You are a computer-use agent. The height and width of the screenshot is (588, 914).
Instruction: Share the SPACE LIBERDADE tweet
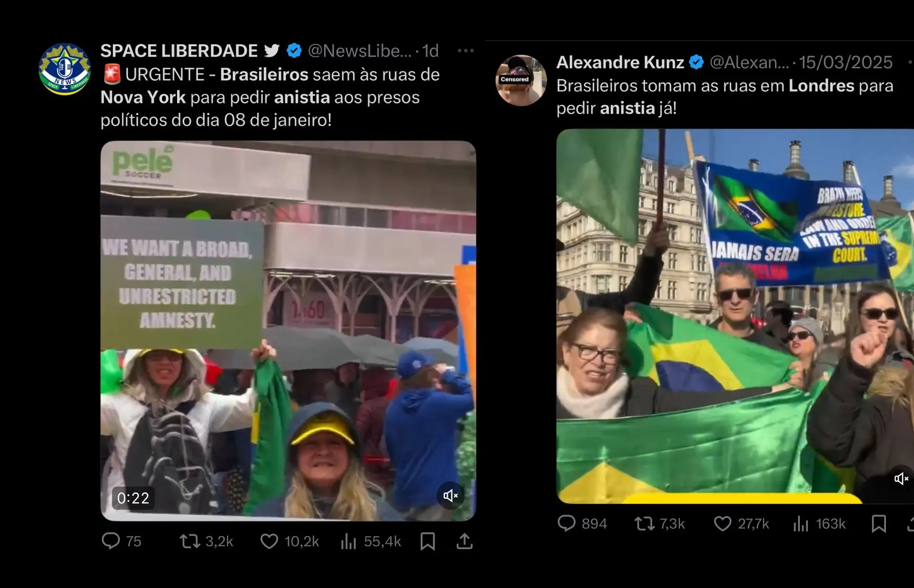tap(465, 541)
